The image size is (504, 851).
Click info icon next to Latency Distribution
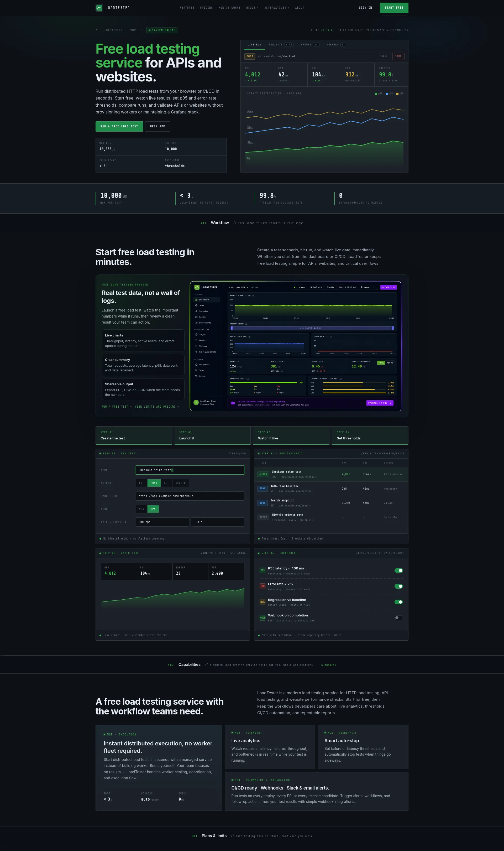[341, 379]
